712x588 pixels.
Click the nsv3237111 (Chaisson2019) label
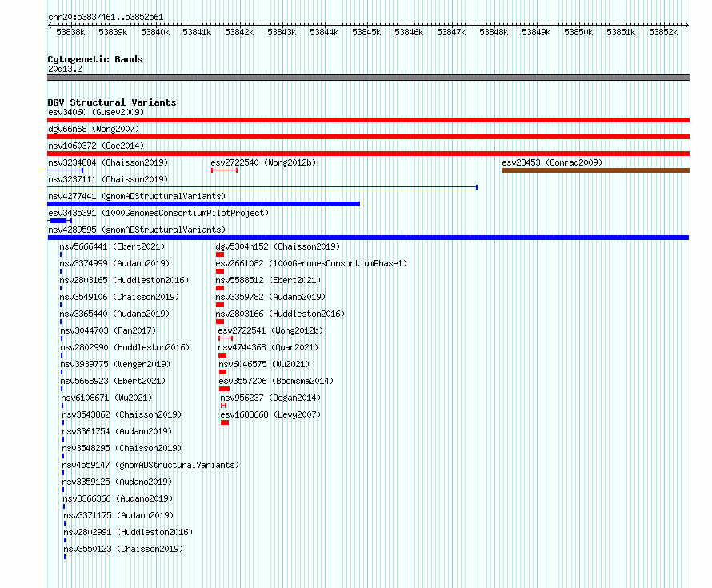108,179
